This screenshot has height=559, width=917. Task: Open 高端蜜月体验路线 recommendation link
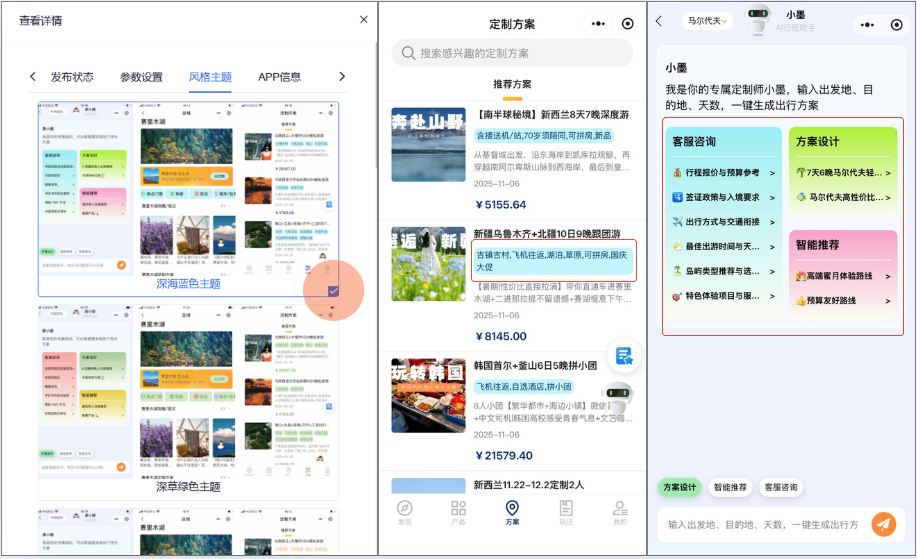(x=842, y=275)
